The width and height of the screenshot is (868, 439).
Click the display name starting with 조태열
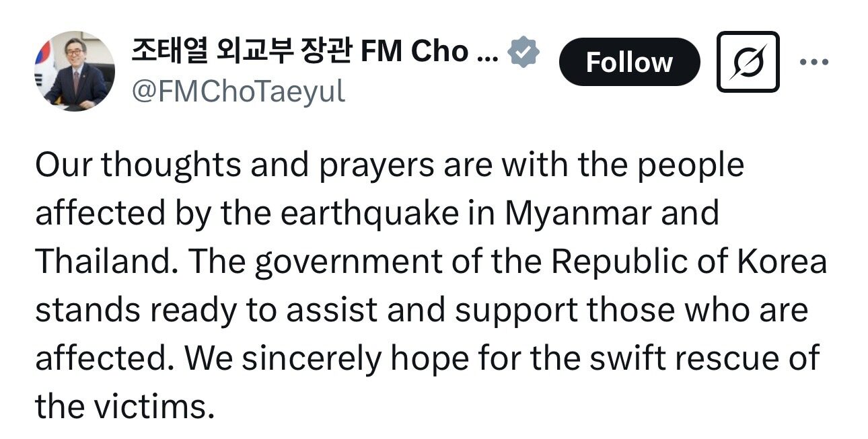click(314, 52)
